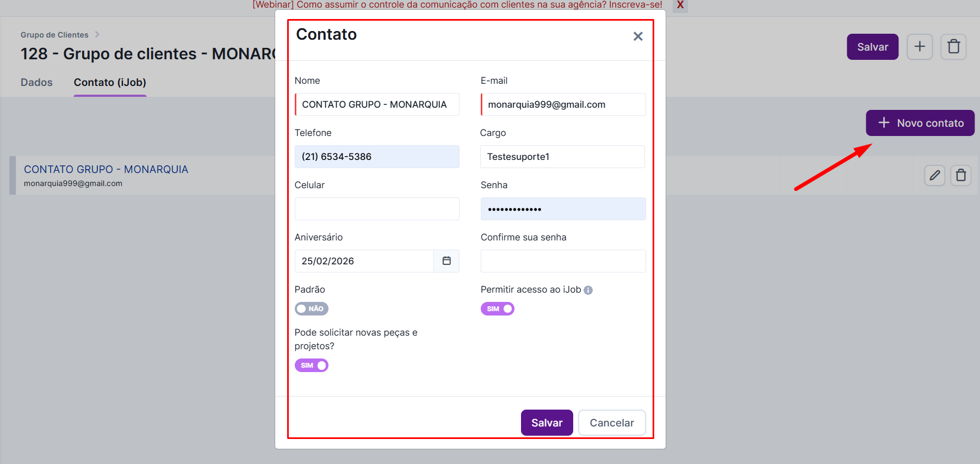Click the Novo contato button
The image size is (980, 464).
(x=920, y=123)
